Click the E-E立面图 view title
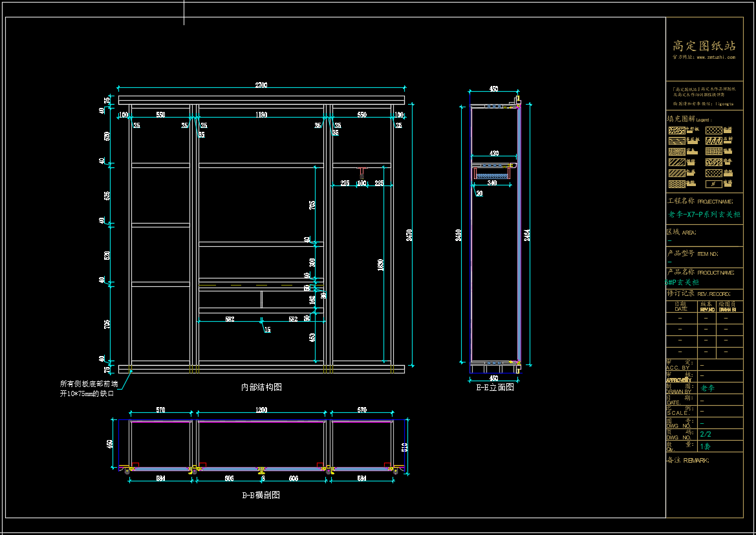This screenshot has height=535, width=756. 495,387
